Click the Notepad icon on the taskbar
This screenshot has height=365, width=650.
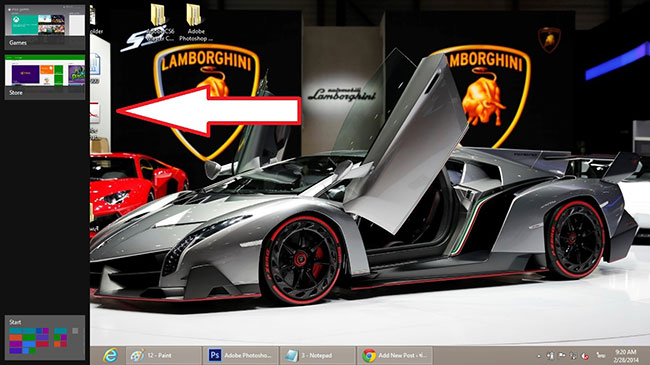click(x=291, y=355)
